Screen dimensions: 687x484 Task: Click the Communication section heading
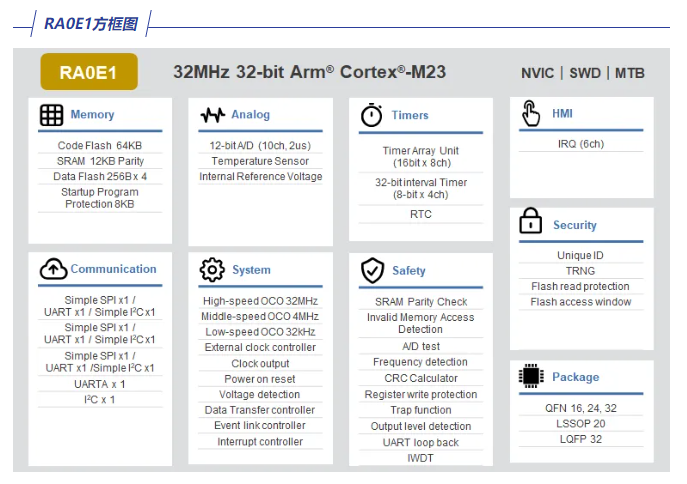113,268
